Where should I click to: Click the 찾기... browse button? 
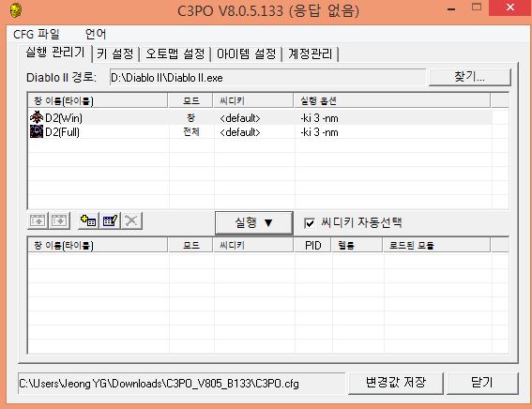[x=469, y=77]
